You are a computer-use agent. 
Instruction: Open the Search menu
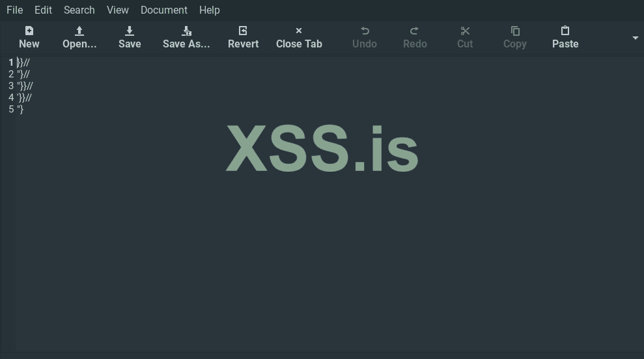coord(79,10)
